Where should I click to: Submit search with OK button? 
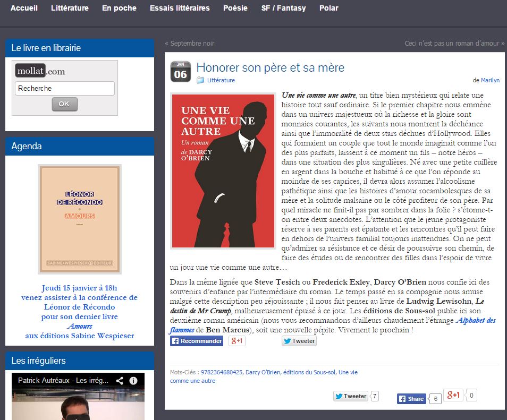pos(65,104)
